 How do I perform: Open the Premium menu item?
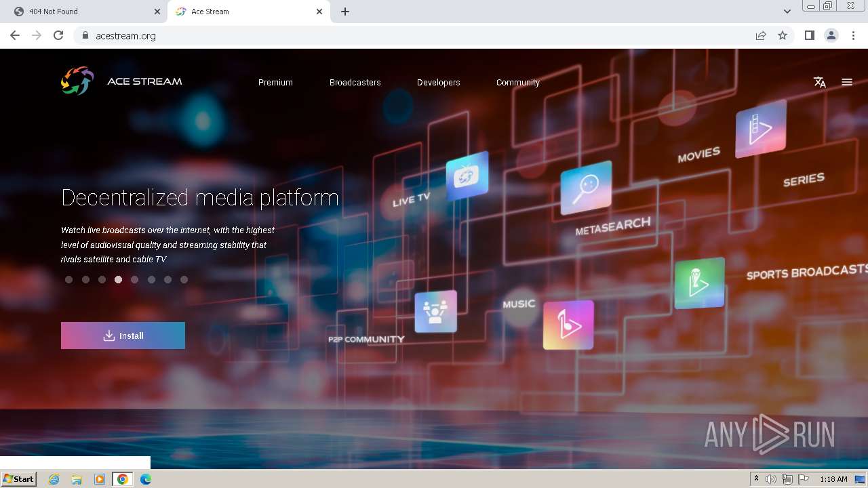pyautogui.click(x=275, y=82)
